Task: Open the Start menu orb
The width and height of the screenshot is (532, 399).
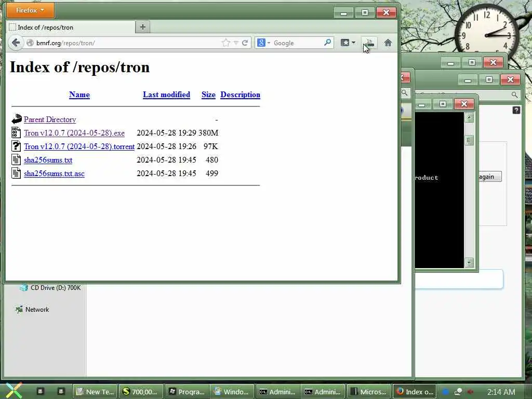Action: [13, 390]
